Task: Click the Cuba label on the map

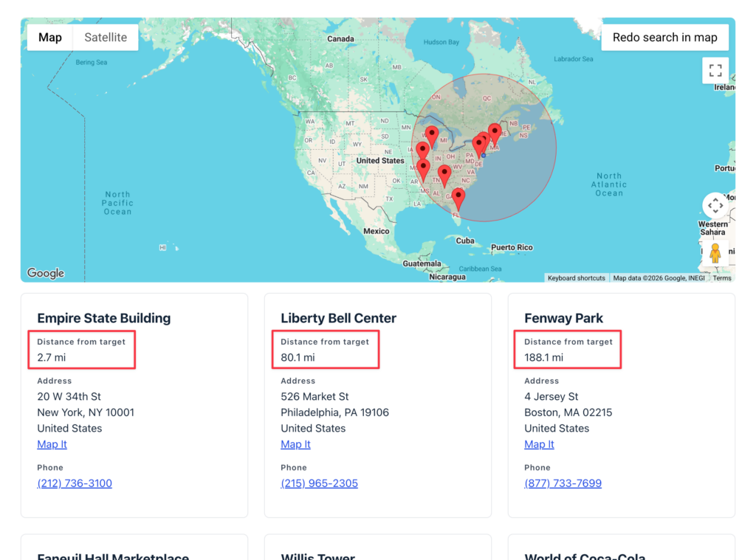Action: click(465, 241)
